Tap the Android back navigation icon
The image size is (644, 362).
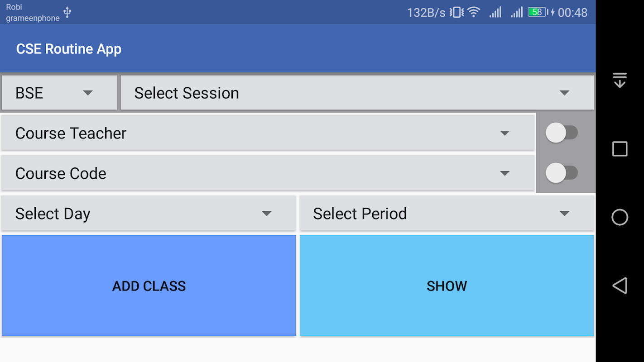[620, 286]
